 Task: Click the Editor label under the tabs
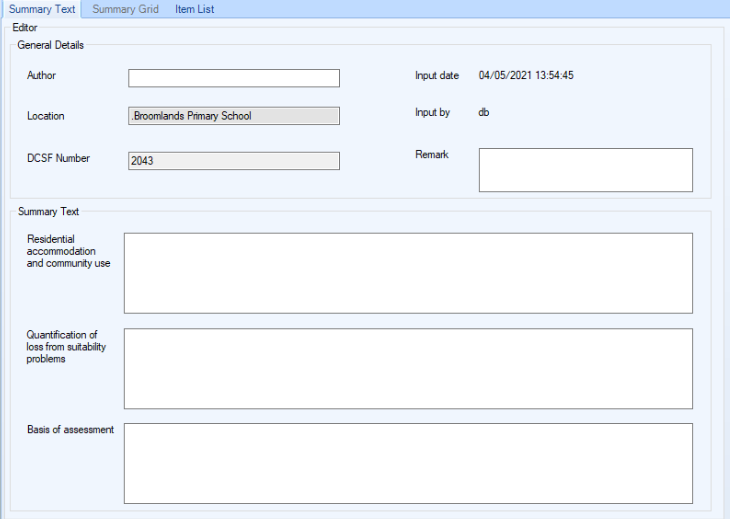coord(25,28)
